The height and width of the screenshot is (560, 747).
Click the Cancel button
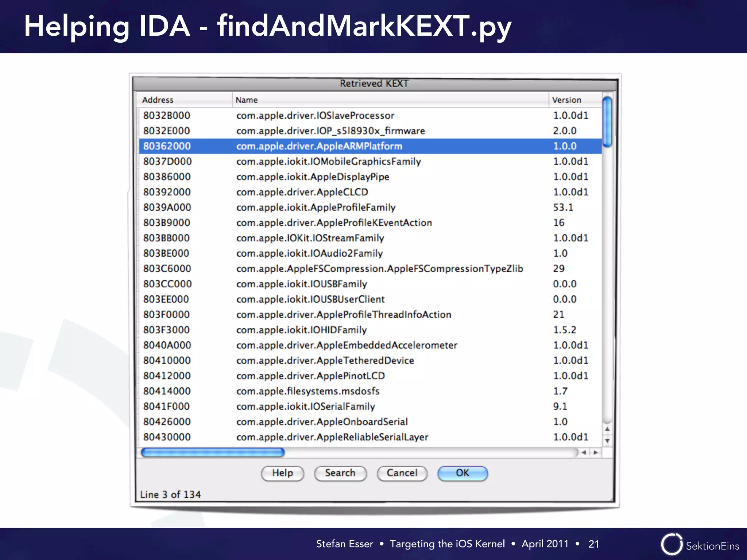pos(402,473)
